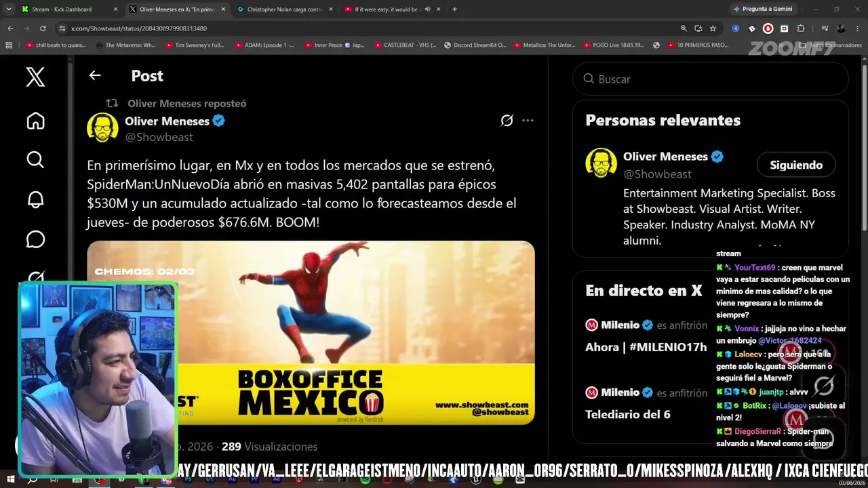
Task: Click the '289 Visualizaciones' view count
Action: (x=270, y=447)
